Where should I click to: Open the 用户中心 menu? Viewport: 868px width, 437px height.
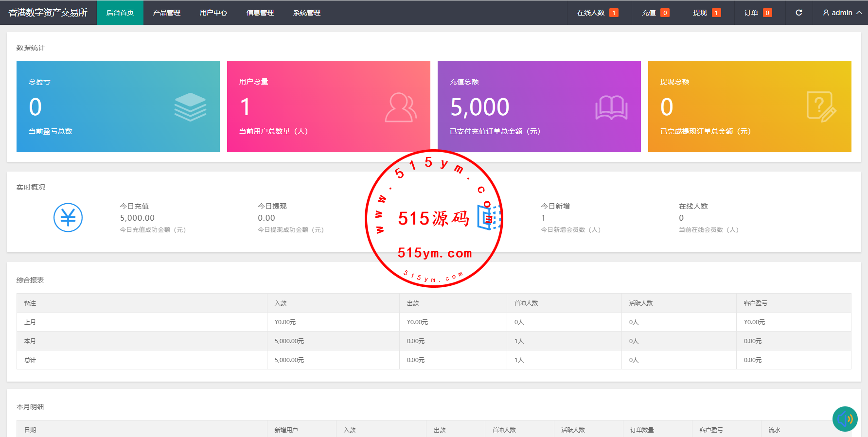(213, 13)
